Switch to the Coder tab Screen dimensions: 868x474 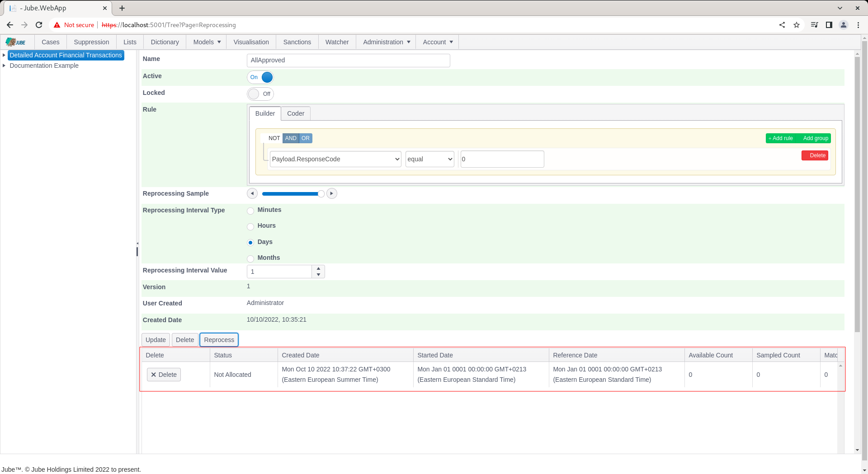[296, 113]
